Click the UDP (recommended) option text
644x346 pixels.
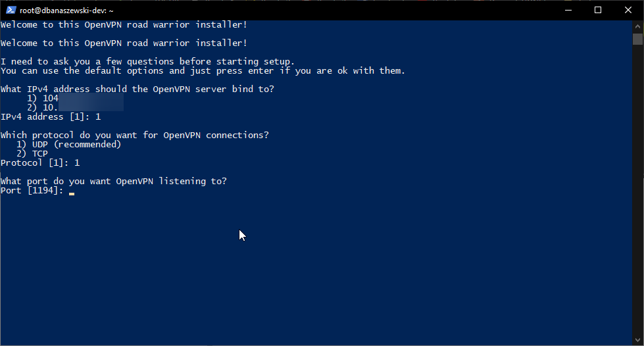(76, 145)
